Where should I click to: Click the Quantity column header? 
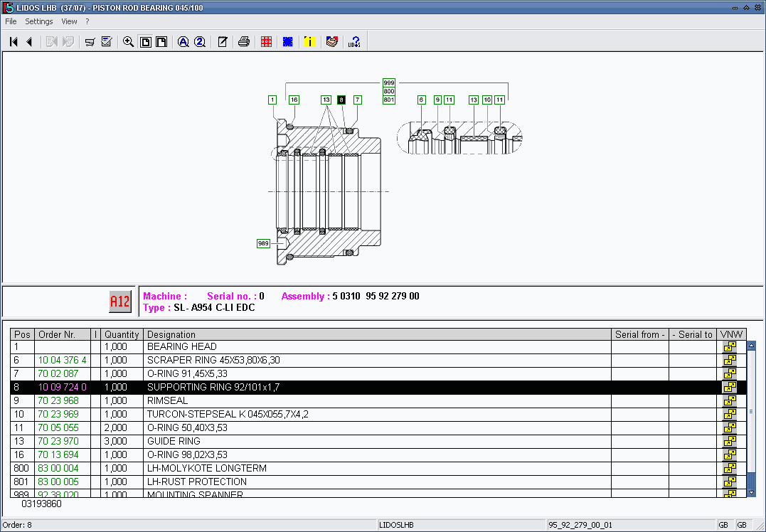(122, 335)
